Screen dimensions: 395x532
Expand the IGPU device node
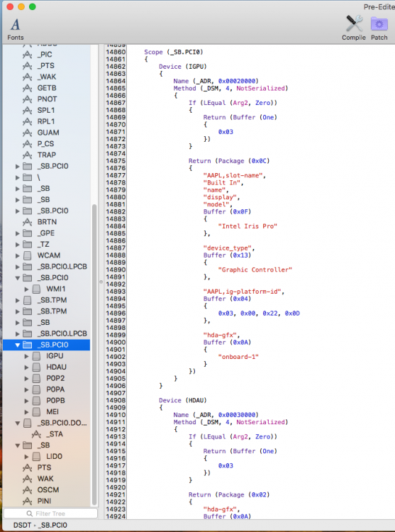pyautogui.click(x=26, y=356)
